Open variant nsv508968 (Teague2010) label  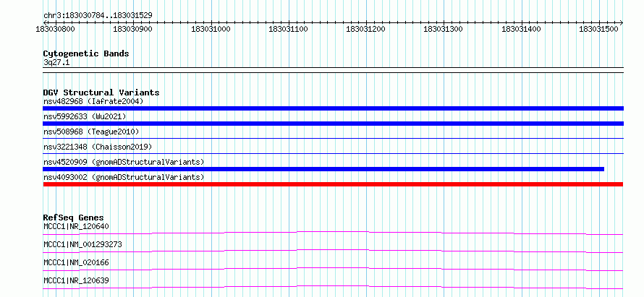point(91,132)
